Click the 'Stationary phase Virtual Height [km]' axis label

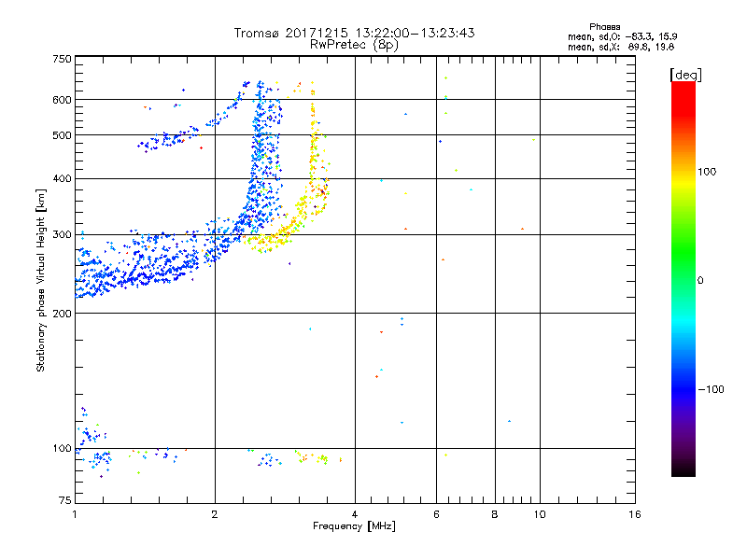(41, 280)
